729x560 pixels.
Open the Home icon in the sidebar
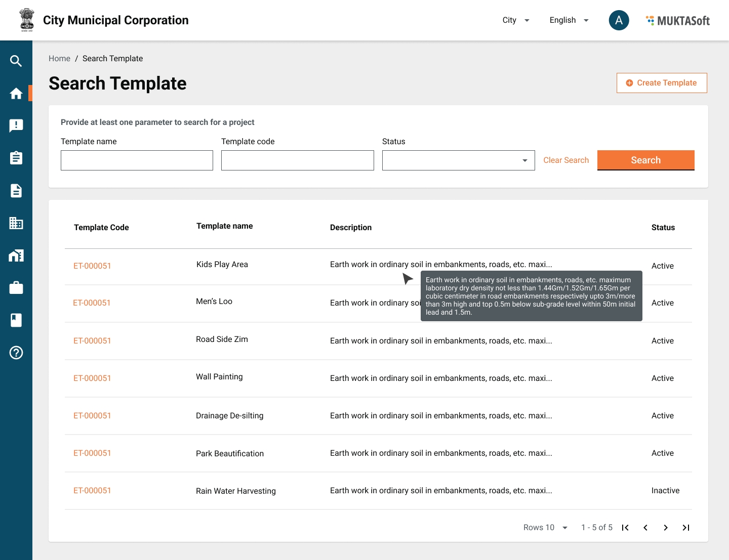pyautogui.click(x=16, y=94)
